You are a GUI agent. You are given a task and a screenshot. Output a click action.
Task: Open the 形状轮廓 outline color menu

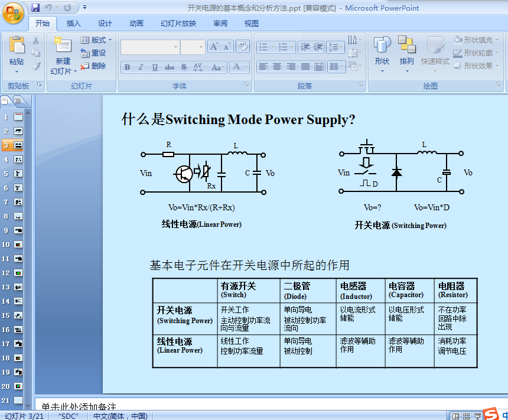(476, 53)
